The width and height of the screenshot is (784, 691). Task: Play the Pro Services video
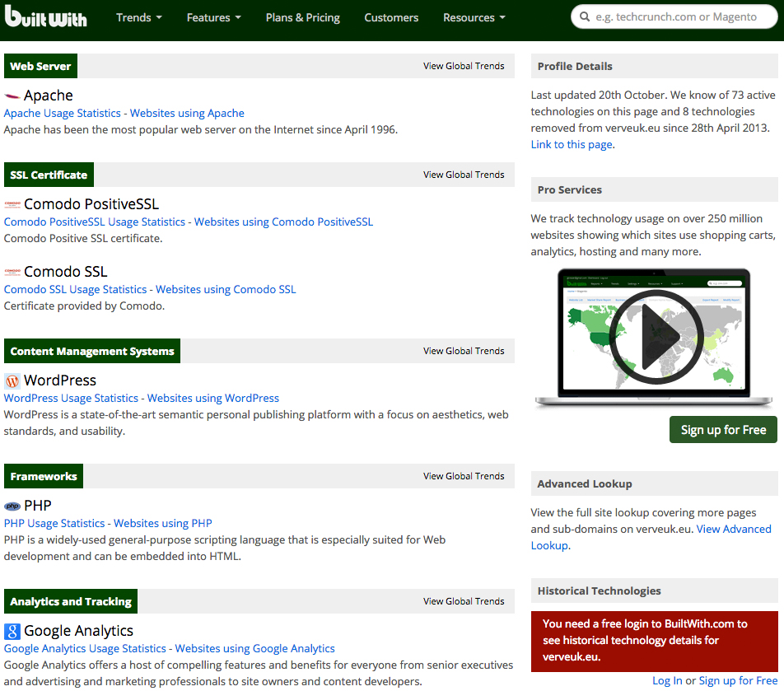pos(656,337)
